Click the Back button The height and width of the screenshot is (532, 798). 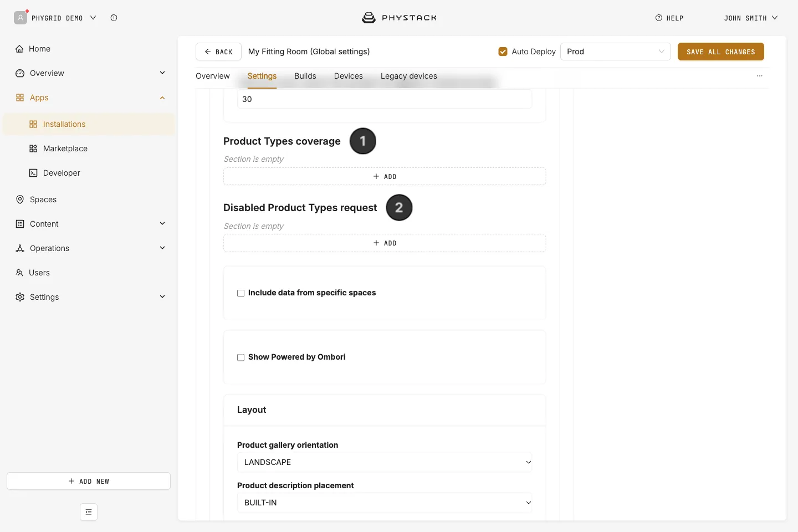pos(218,52)
